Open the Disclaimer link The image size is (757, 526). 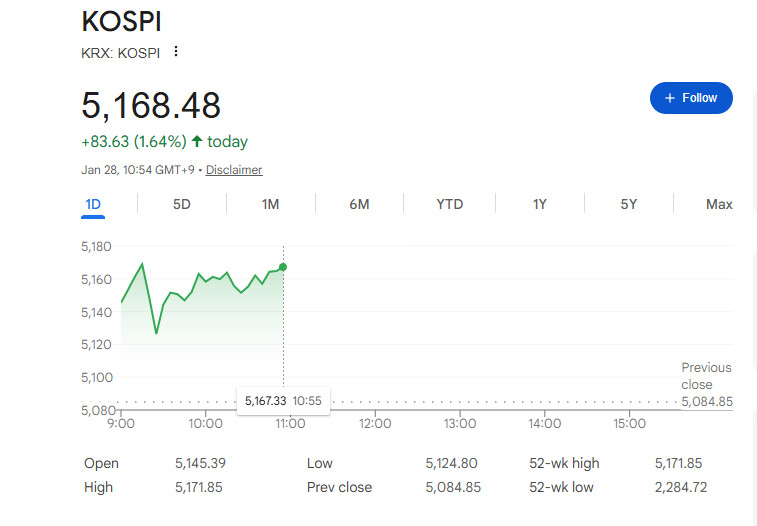tap(234, 170)
